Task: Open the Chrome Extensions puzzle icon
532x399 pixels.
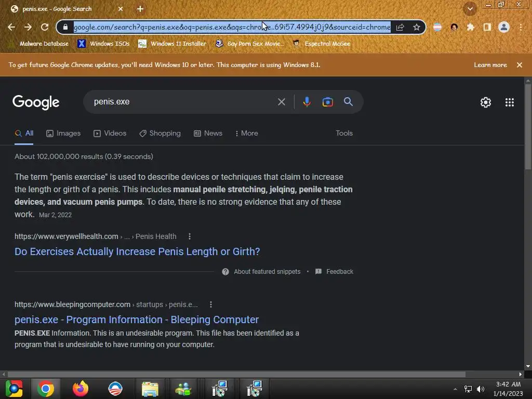Action: pos(470,27)
